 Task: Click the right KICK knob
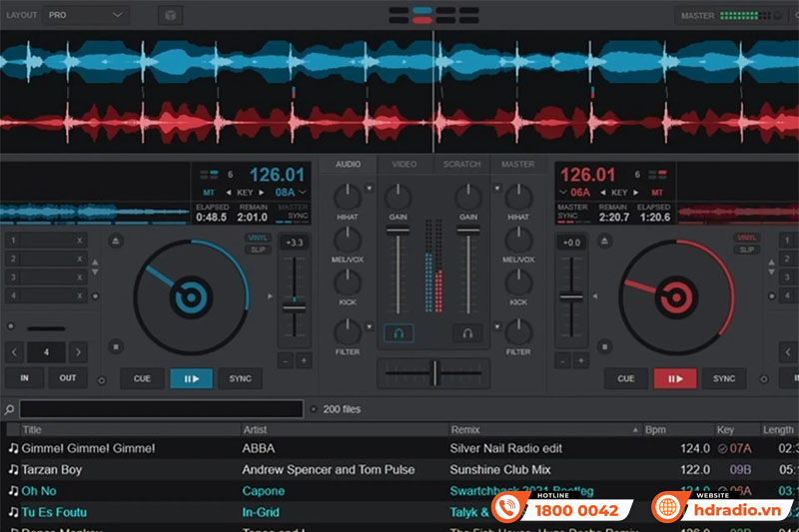(x=518, y=282)
